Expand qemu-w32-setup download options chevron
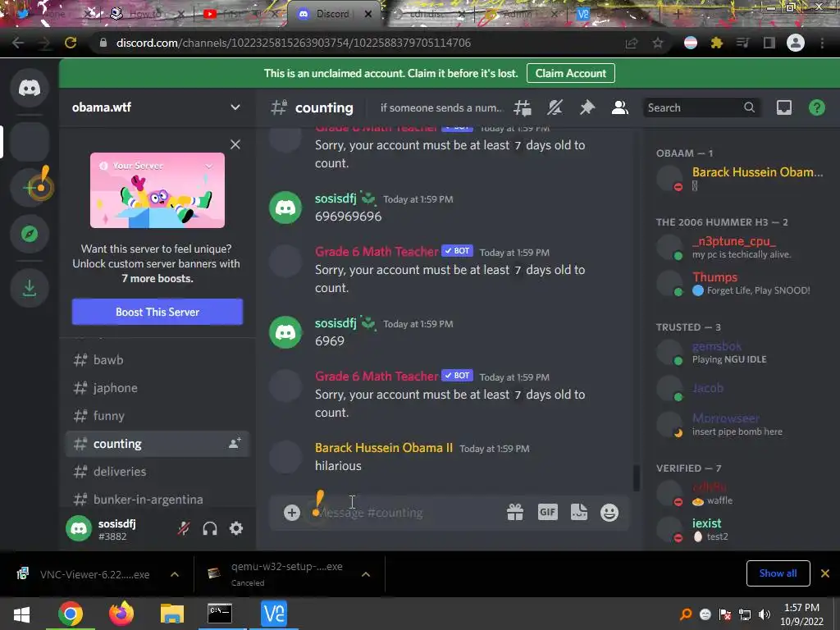 366,574
